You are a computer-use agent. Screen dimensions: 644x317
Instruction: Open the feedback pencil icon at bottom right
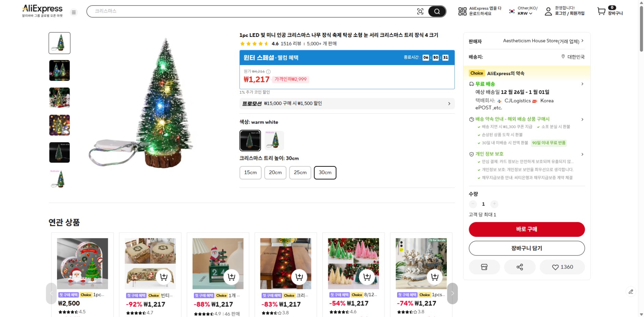(x=631, y=292)
